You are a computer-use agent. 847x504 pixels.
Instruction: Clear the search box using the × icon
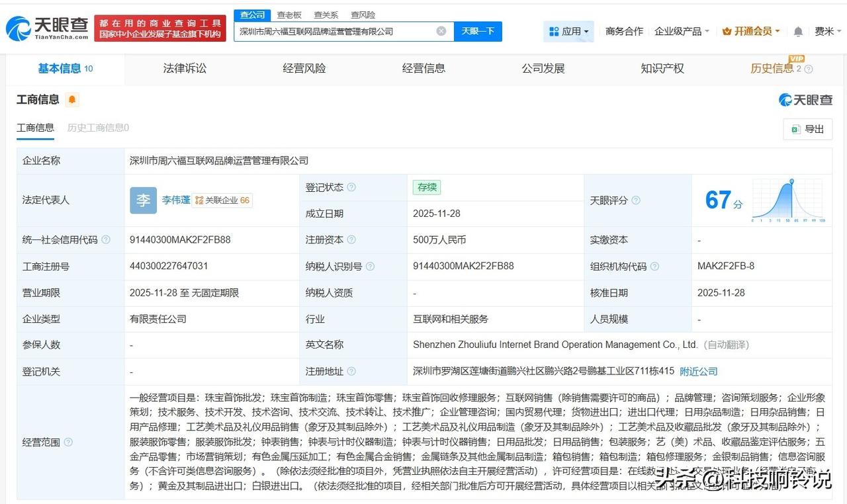441,31
